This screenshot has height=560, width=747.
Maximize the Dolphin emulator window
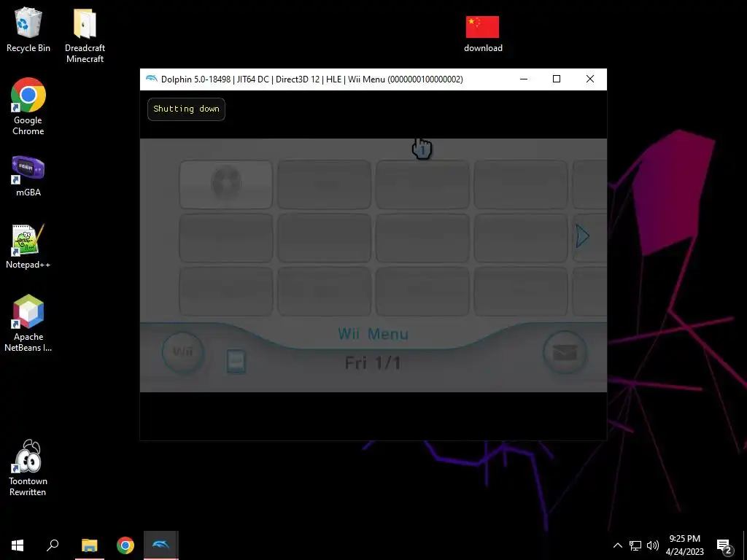557,79
